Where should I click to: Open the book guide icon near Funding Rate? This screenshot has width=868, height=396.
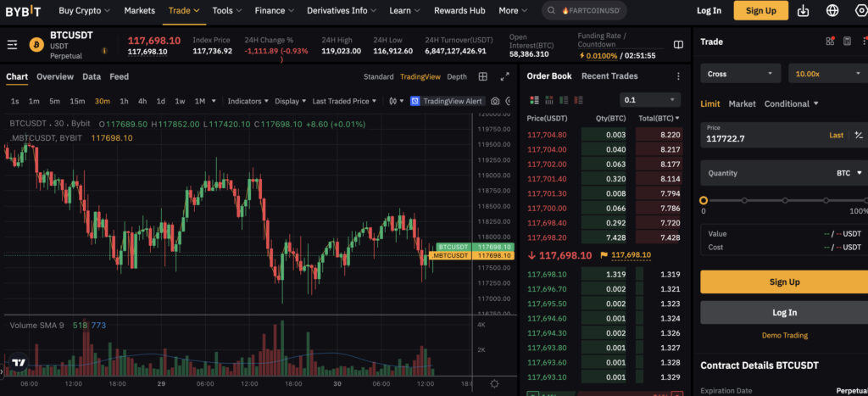tap(678, 45)
